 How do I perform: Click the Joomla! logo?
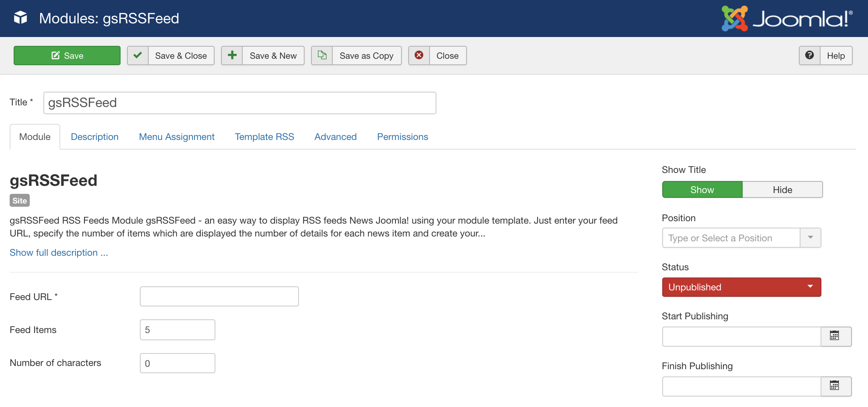click(787, 18)
